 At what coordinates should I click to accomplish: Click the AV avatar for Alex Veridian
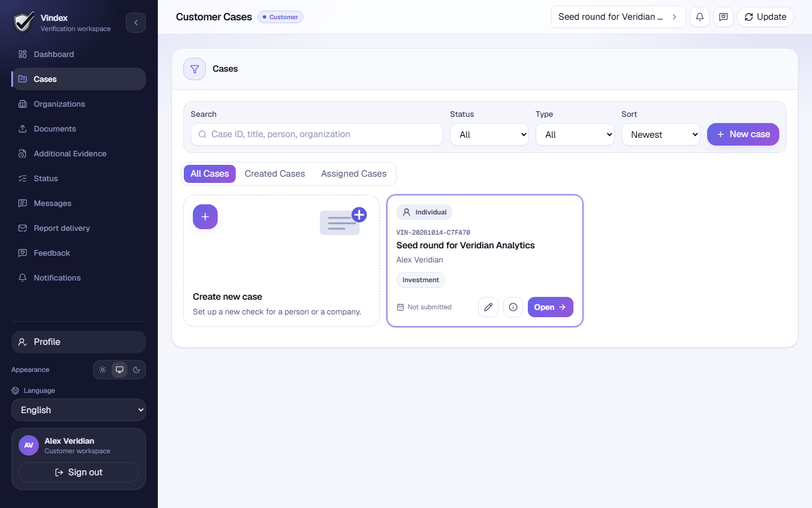[29, 445]
